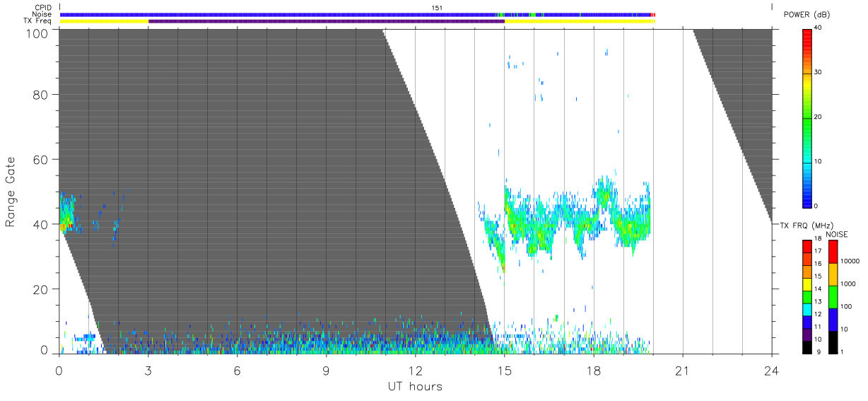Click the 'NOISE' legend title

[837, 234]
